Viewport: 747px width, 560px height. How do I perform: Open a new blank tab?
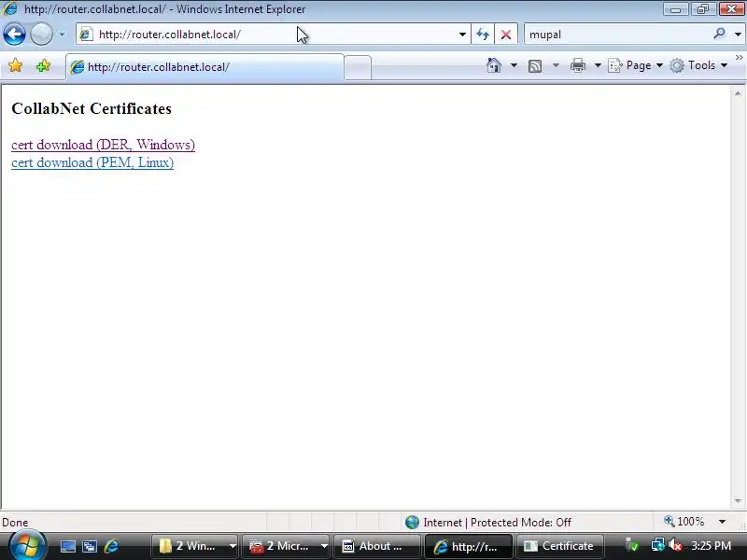point(358,67)
